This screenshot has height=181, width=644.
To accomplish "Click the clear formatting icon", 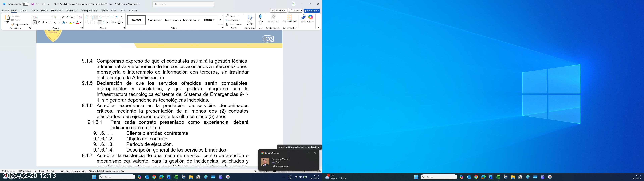I will click(x=80, y=17).
